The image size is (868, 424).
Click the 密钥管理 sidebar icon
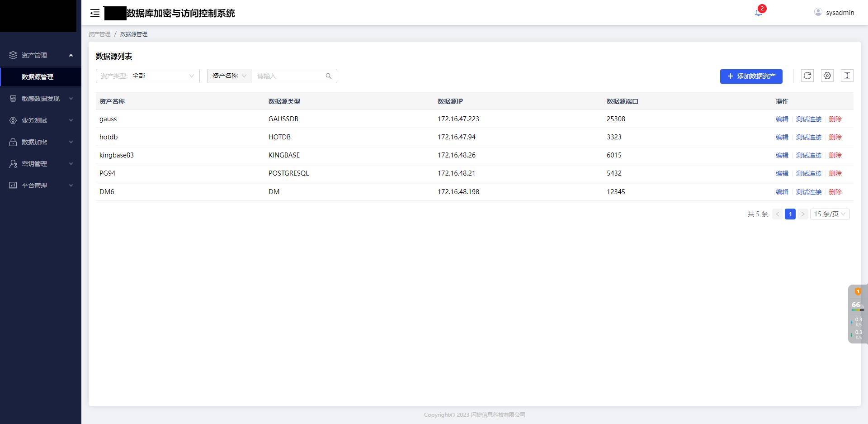click(13, 164)
